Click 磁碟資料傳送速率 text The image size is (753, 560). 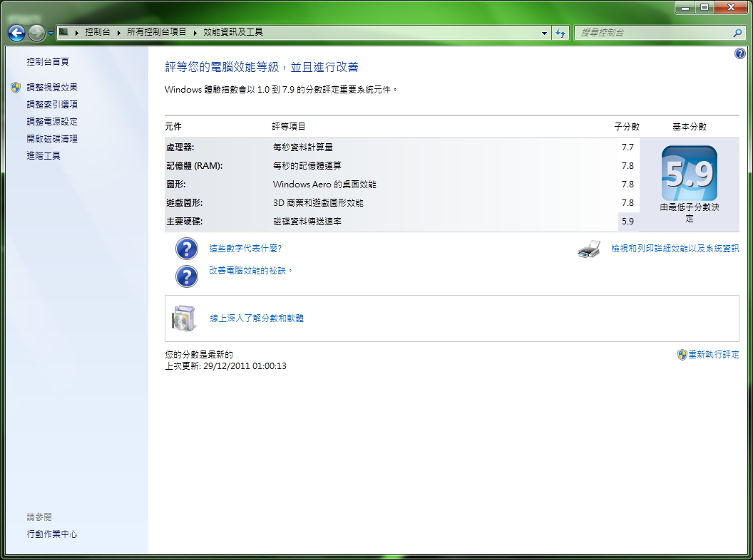(x=307, y=221)
